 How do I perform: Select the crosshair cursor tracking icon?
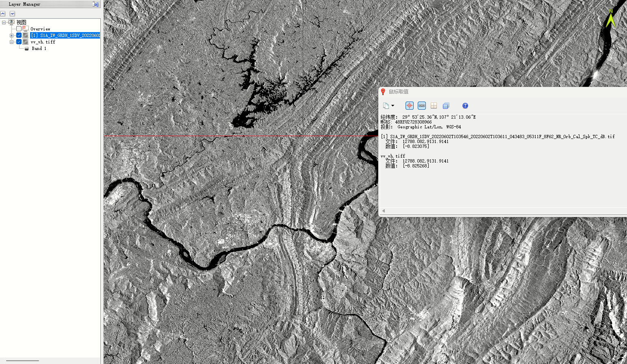point(409,105)
